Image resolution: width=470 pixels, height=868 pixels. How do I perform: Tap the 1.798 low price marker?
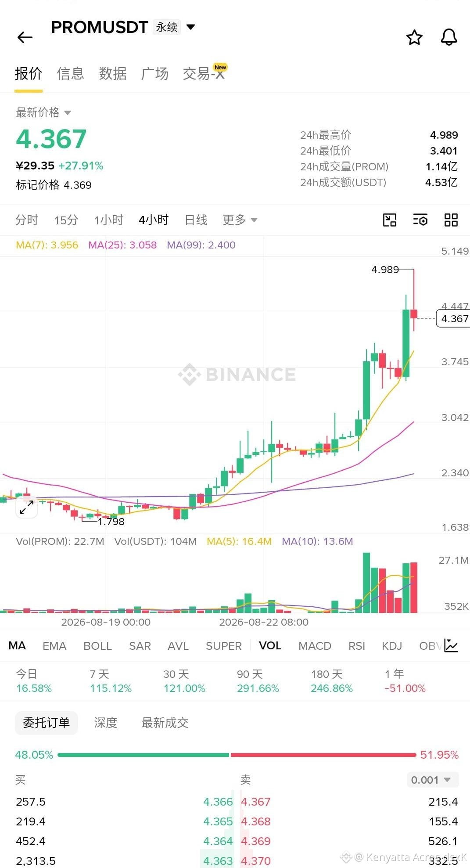click(111, 522)
